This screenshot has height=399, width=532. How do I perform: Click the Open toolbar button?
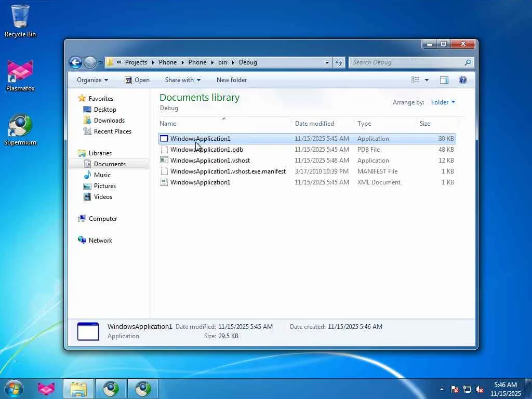point(137,80)
